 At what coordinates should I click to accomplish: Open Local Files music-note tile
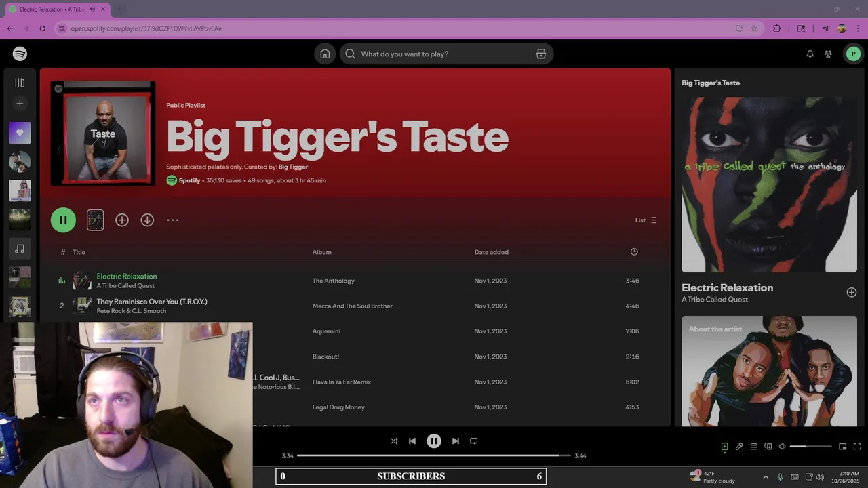pyautogui.click(x=20, y=249)
